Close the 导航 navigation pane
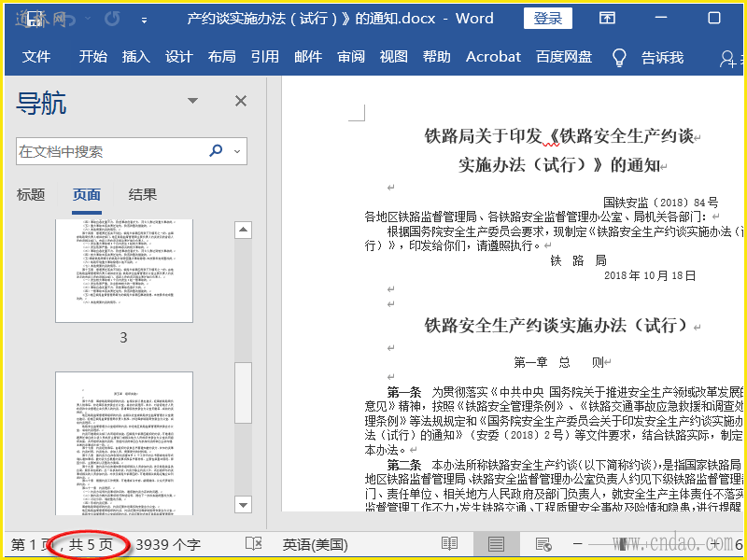 pyautogui.click(x=241, y=101)
